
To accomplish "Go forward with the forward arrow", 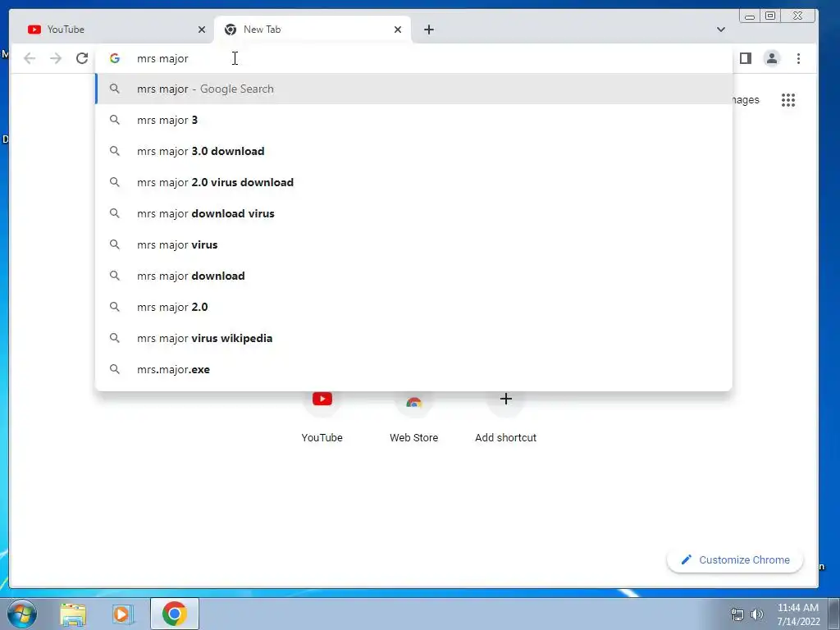I will (56, 58).
